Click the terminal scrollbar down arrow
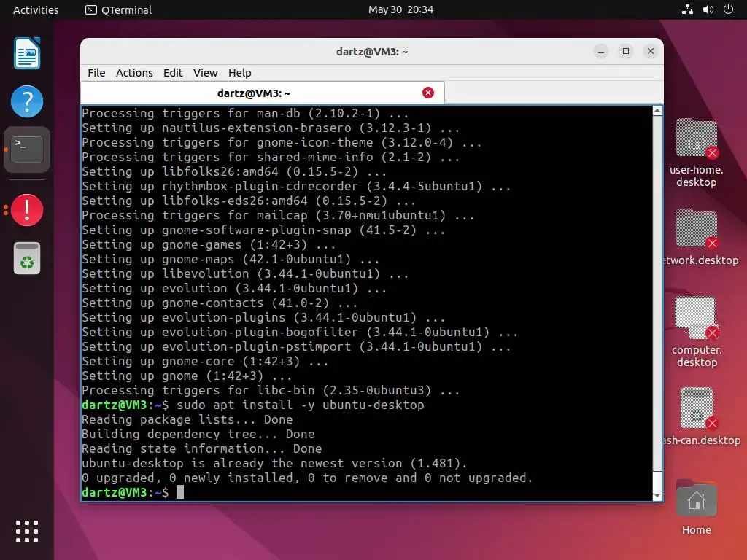This screenshot has height=560, width=747. pos(657,496)
